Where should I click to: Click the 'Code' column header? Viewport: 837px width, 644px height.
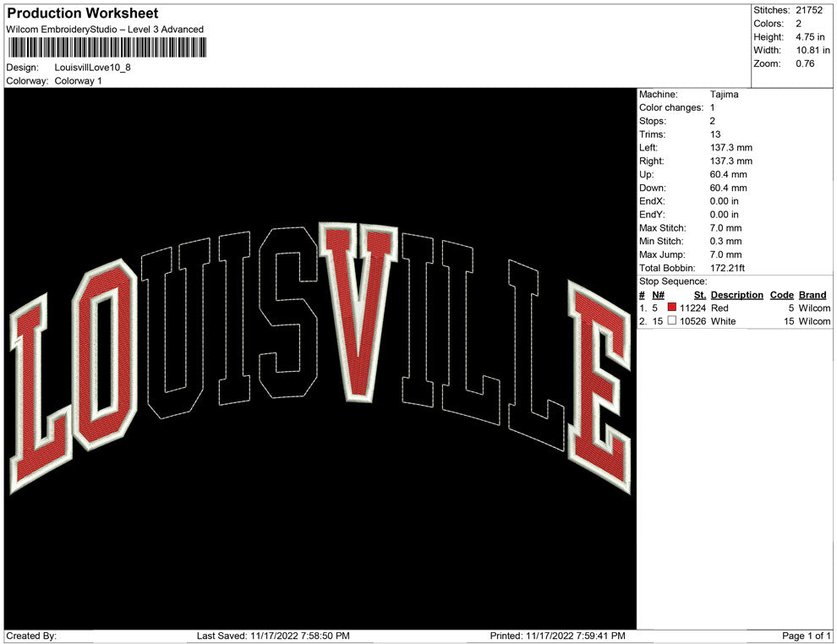[x=782, y=295]
